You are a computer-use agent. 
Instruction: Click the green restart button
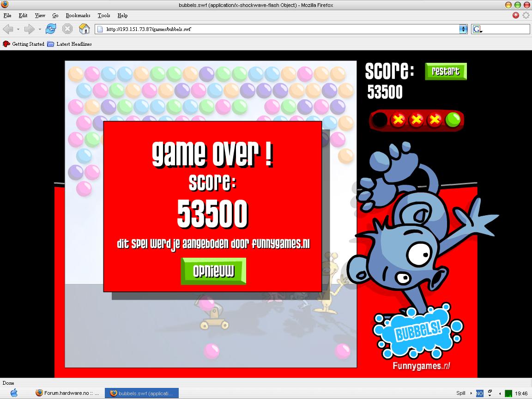pos(446,71)
